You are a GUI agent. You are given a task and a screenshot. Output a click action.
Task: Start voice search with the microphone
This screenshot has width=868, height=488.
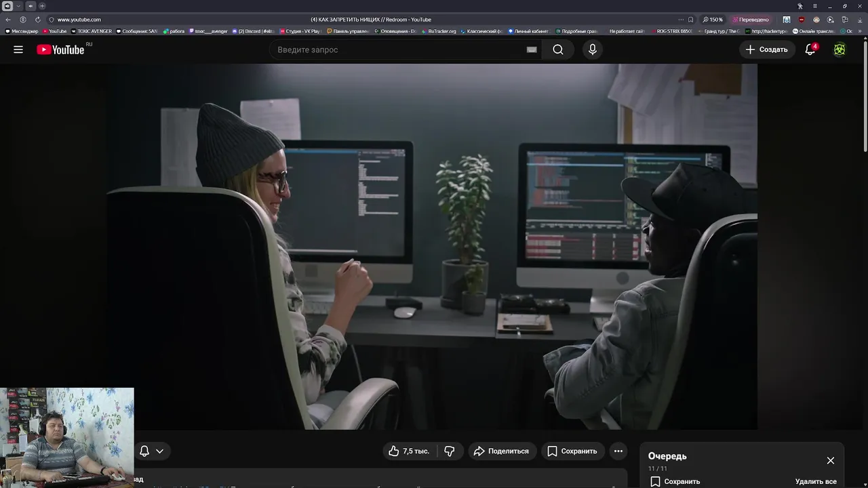[x=593, y=49]
